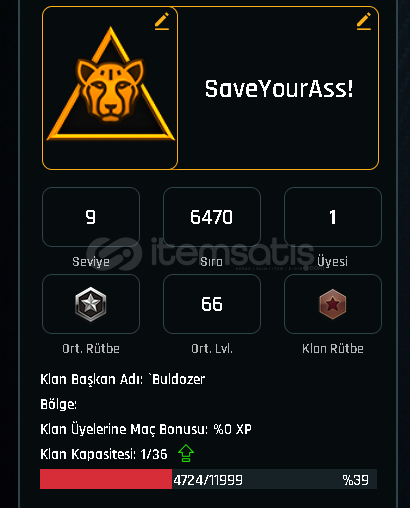Select the silver star average rank badge
The width and height of the screenshot is (410, 508).
click(x=91, y=304)
